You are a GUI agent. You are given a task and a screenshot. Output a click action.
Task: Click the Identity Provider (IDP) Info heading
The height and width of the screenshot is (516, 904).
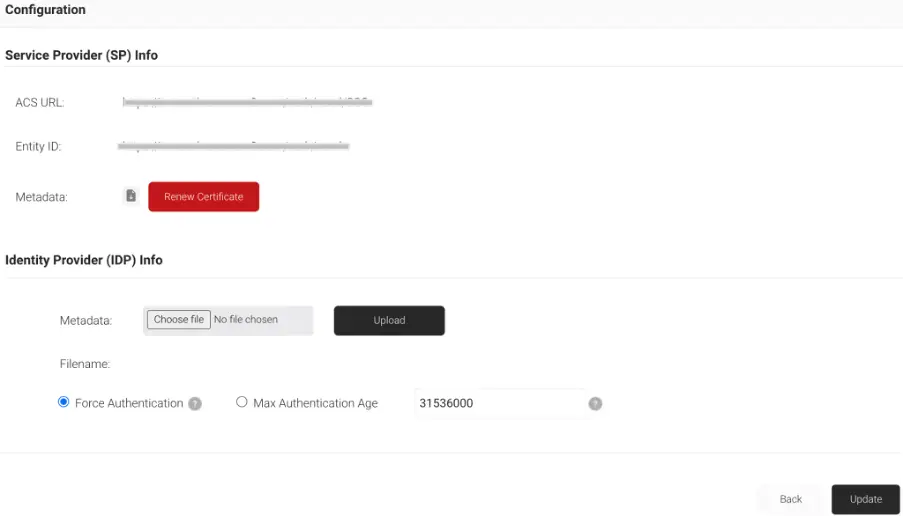pyautogui.click(x=83, y=260)
